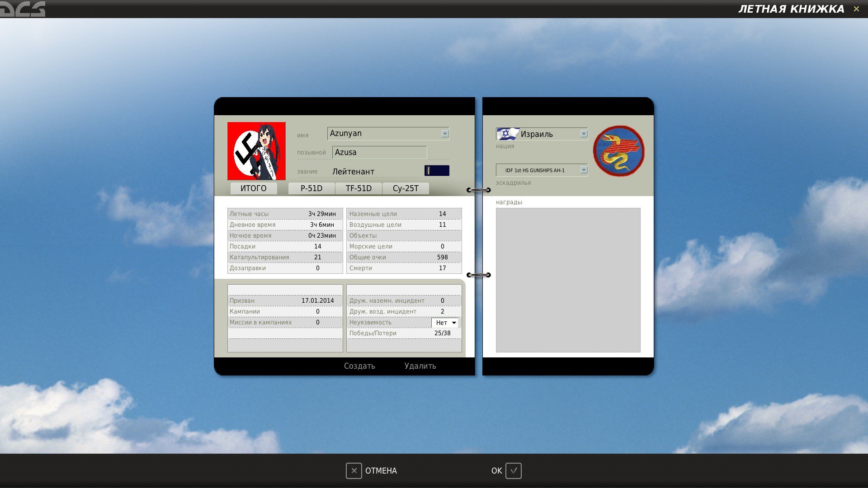This screenshot has width=868, height=488.
Task: Click the Создать button
Action: click(359, 366)
